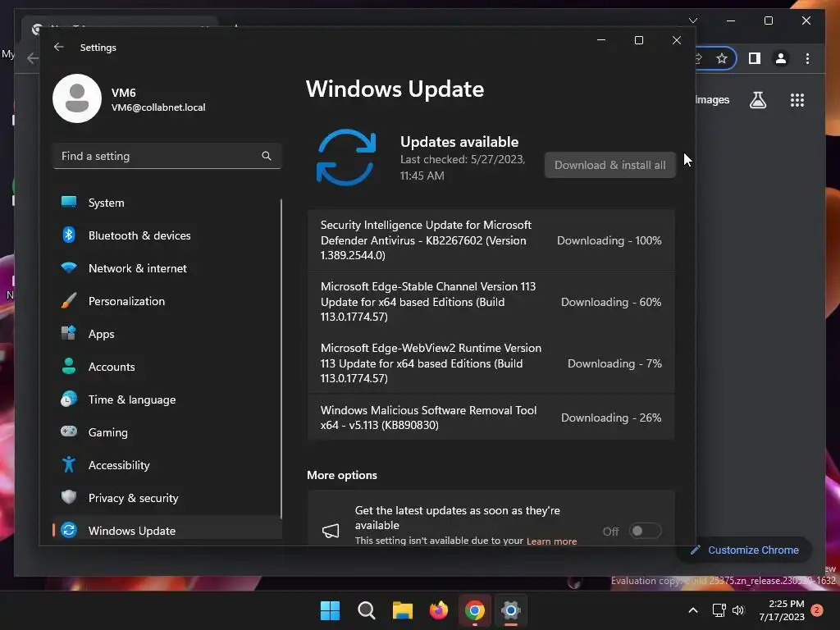Screen dimensions: 840x630
Task: Select Microsoft Edge-Stable Channel update entry
Action: point(491,302)
